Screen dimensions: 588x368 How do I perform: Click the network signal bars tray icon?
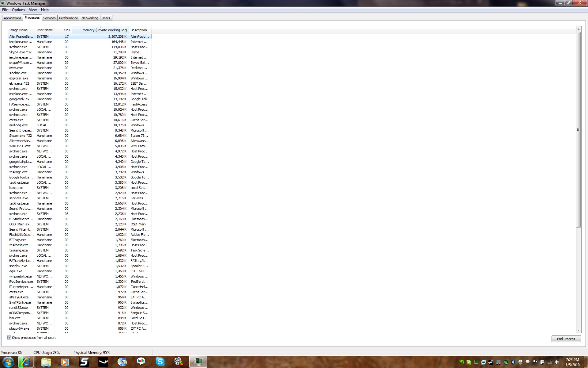coord(550,362)
